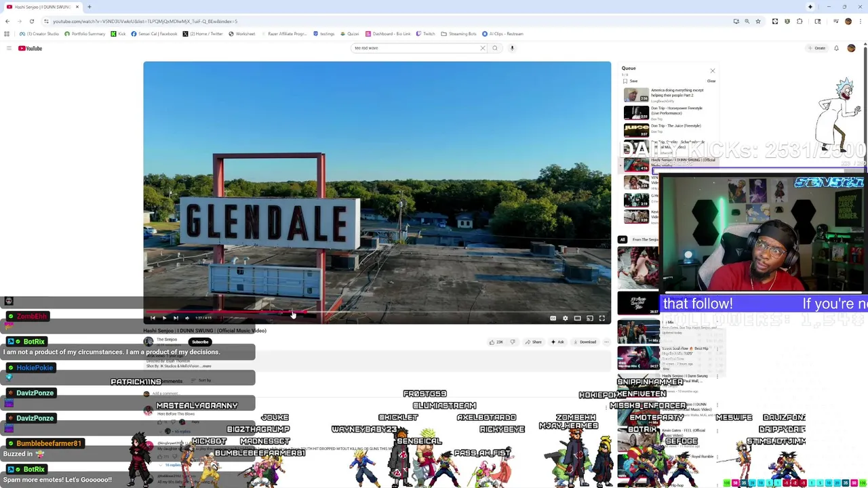Open the YouTube account avatar menu

click(851, 48)
